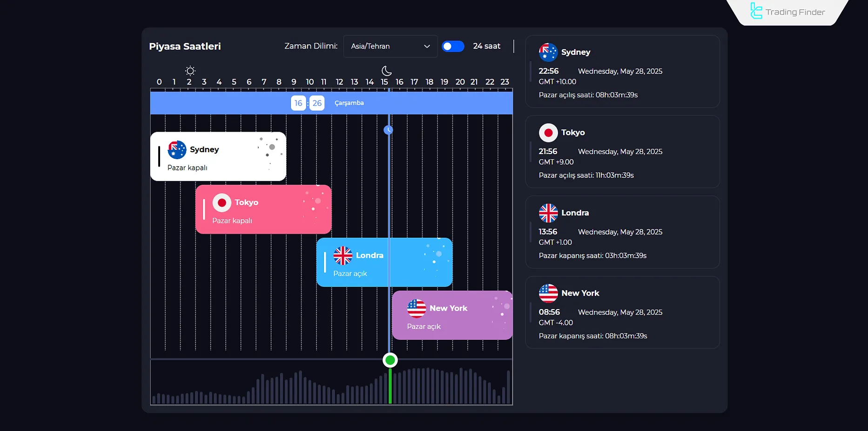Click the sun icon above the timeline

(190, 71)
